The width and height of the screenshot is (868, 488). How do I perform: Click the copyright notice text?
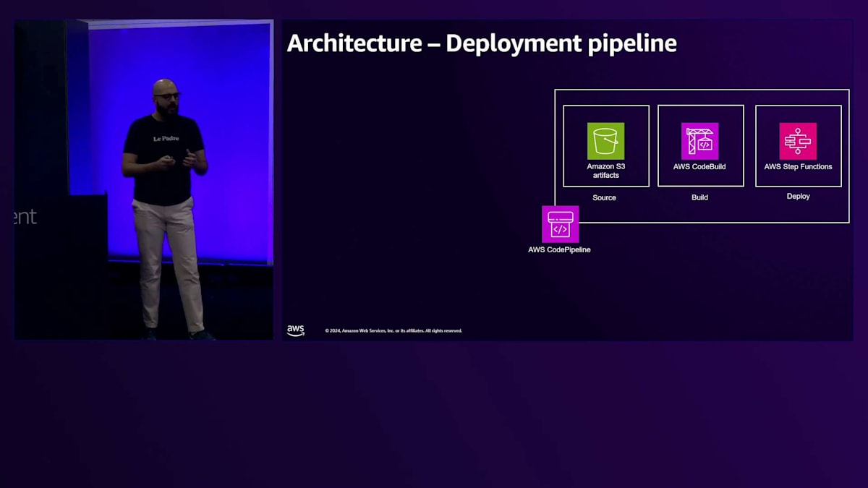tap(393, 331)
